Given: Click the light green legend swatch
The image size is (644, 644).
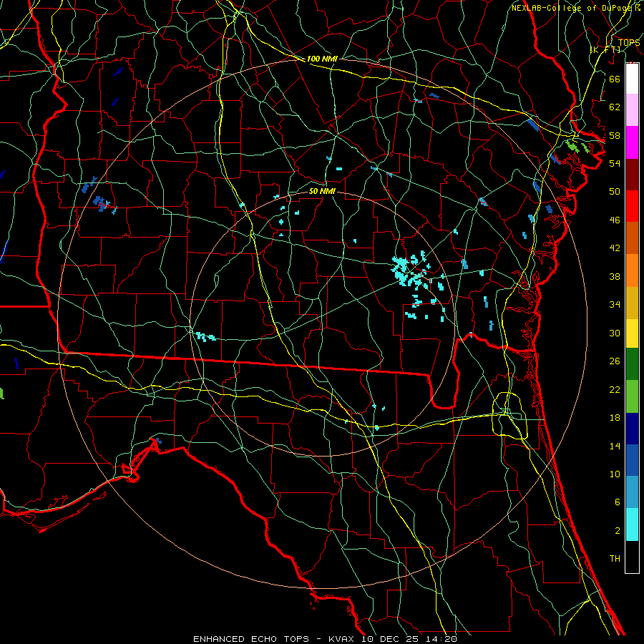Looking at the screenshot, I should click(632, 396).
